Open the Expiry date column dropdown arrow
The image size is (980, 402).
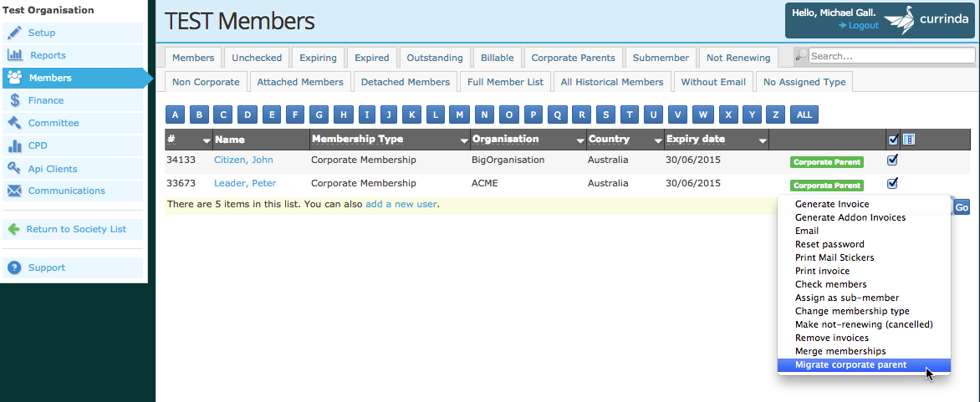(x=763, y=141)
